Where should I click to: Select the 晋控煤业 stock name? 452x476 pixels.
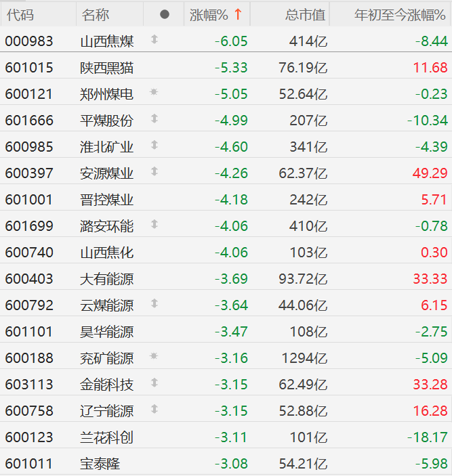(106, 200)
